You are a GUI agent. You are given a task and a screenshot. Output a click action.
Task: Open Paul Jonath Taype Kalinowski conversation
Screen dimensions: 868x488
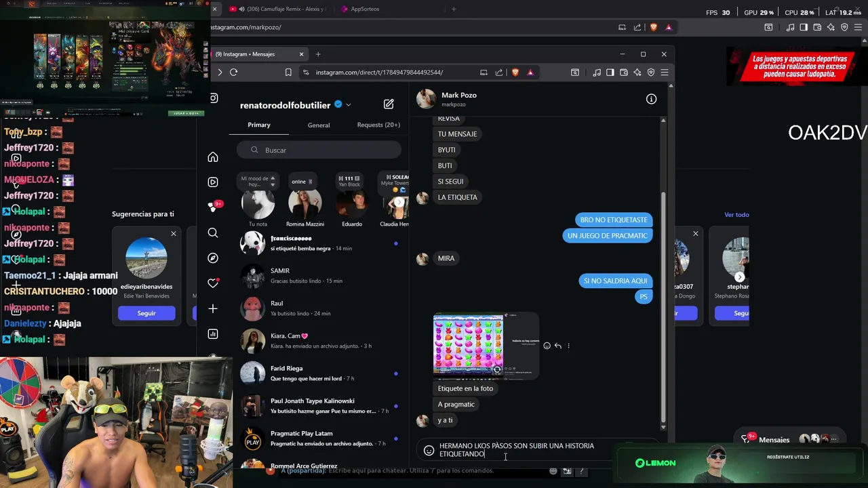(x=319, y=406)
